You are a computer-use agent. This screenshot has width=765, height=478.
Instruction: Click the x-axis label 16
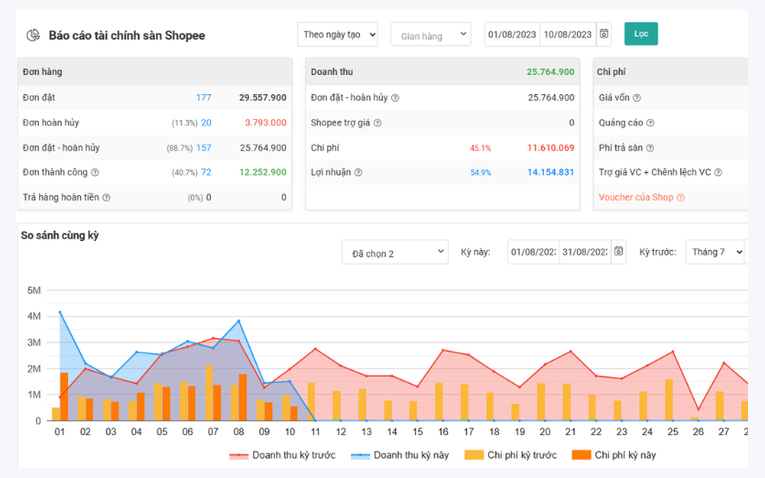click(443, 432)
